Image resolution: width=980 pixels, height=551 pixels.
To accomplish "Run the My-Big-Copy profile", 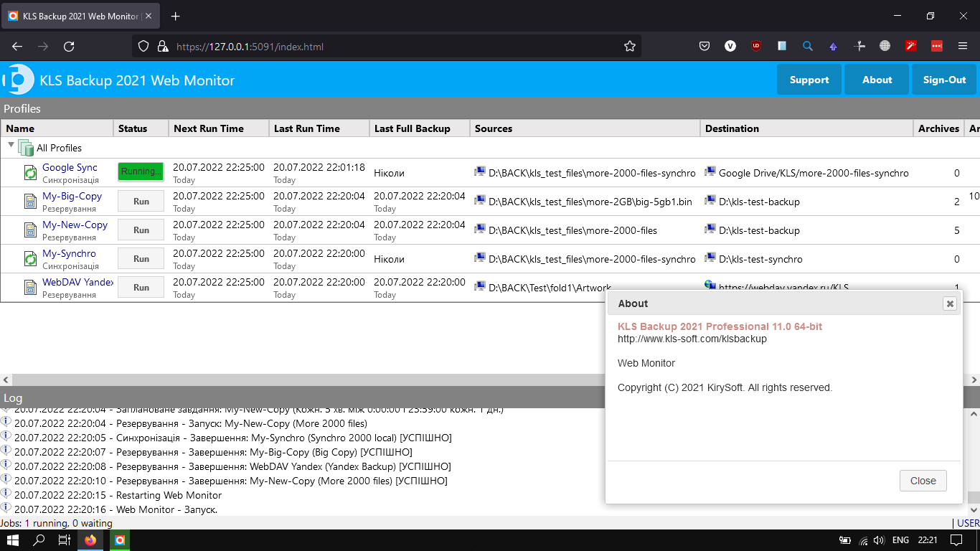I will (x=141, y=201).
